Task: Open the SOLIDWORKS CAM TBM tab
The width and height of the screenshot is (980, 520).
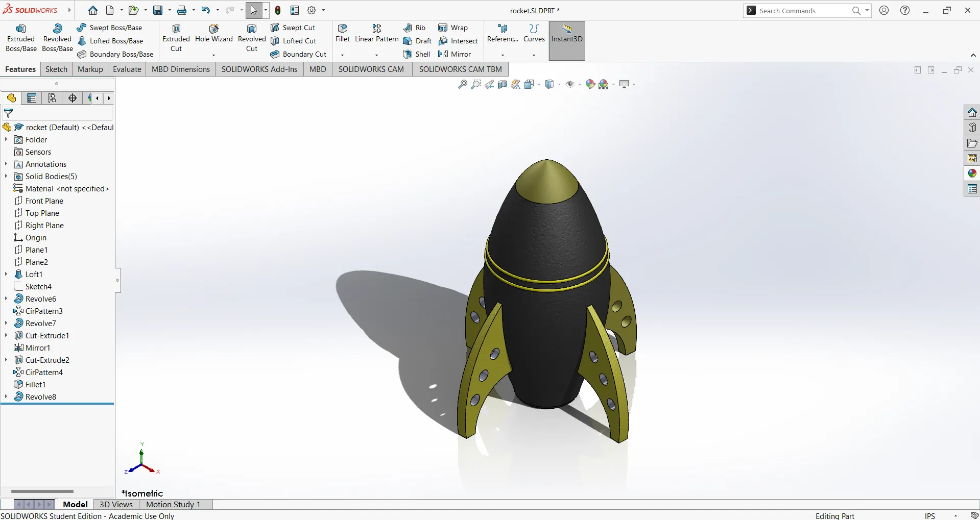Action: (461, 69)
